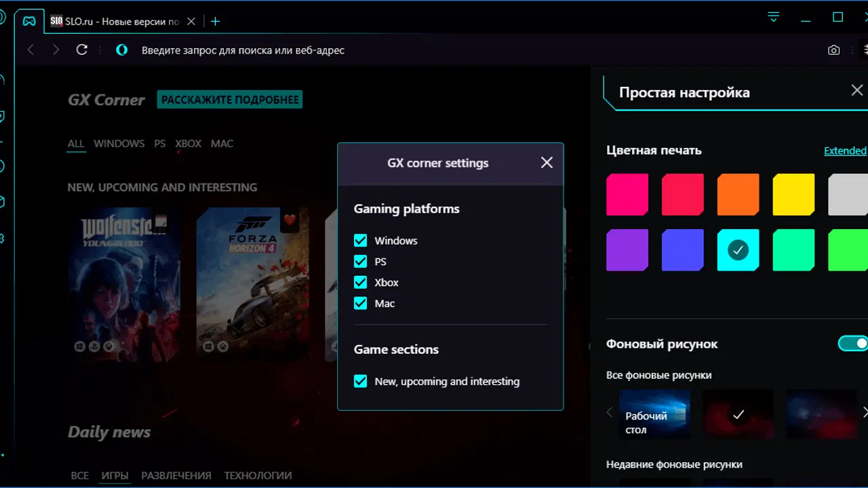
Task: Open the tab list menu icon
Action: point(774,17)
